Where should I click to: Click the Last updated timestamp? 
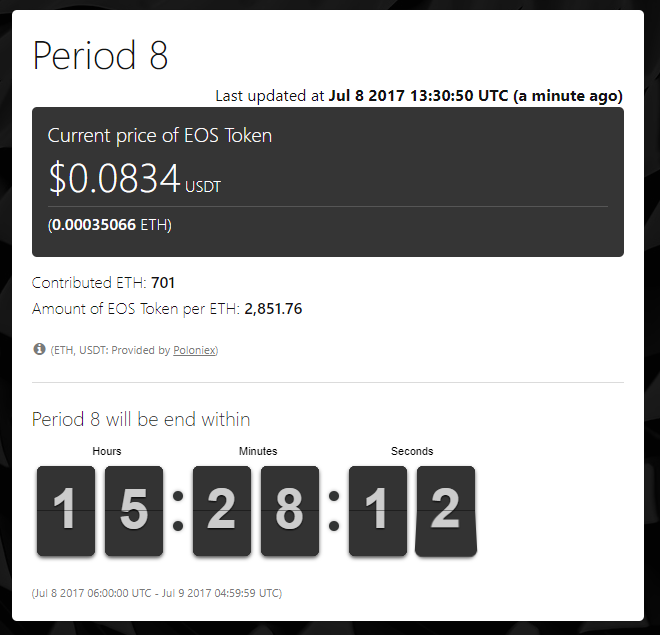(x=419, y=96)
